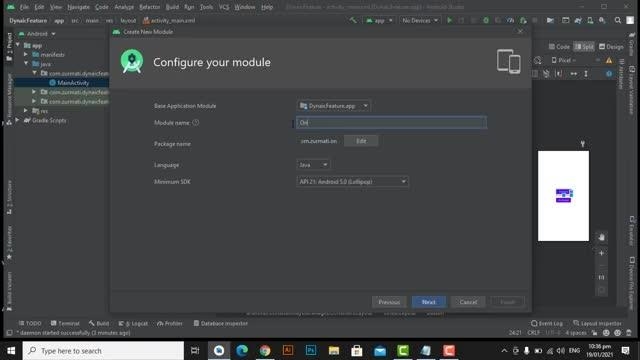
Task: Click the build hammer icon in toolbar
Action: pyautogui.click(x=353, y=20)
